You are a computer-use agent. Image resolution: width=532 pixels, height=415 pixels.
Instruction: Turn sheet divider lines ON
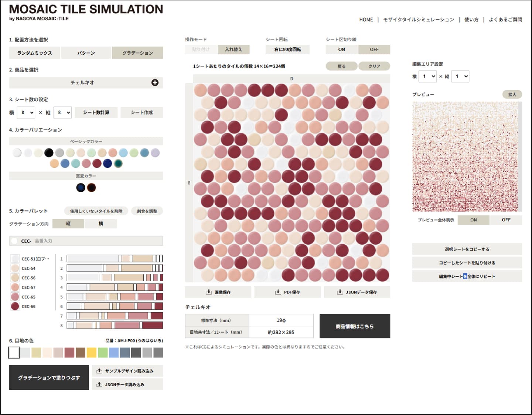tap(341, 50)
